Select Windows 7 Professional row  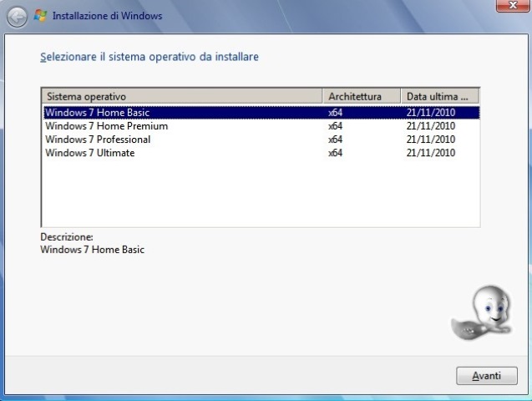pos(261,140)
